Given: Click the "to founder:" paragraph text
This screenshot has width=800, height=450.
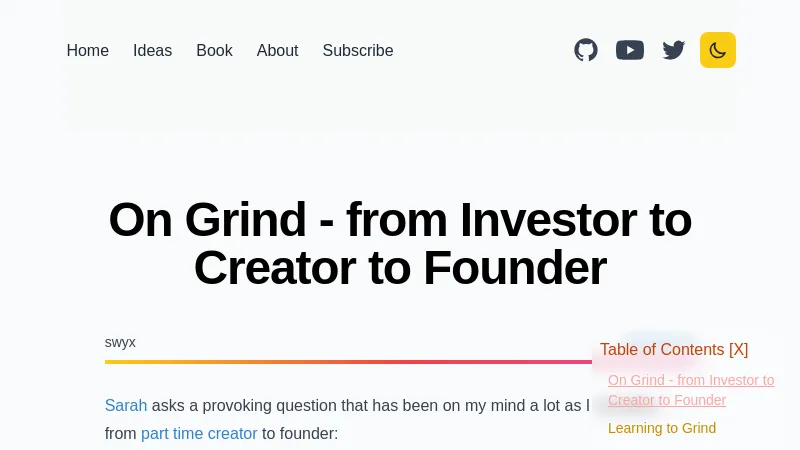Looking at the screenshot, I should pyautogui.click(x=300, y=433).
